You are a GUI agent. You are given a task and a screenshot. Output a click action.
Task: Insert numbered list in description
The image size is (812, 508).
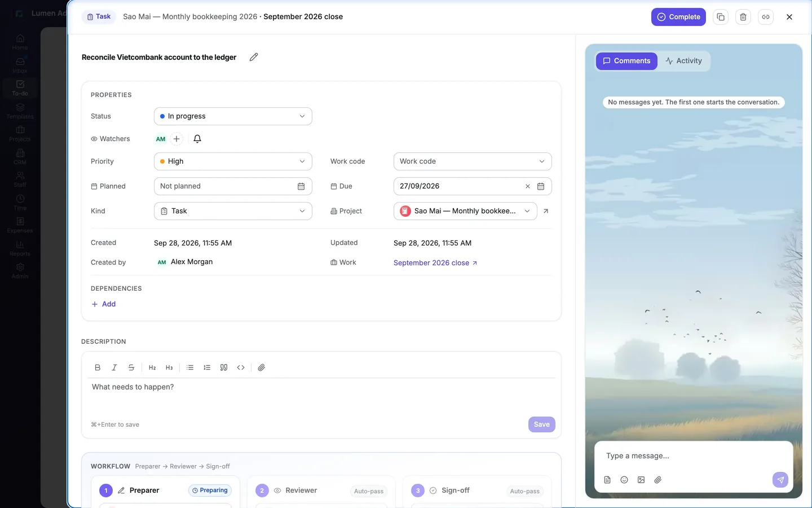tap(207, 367)
